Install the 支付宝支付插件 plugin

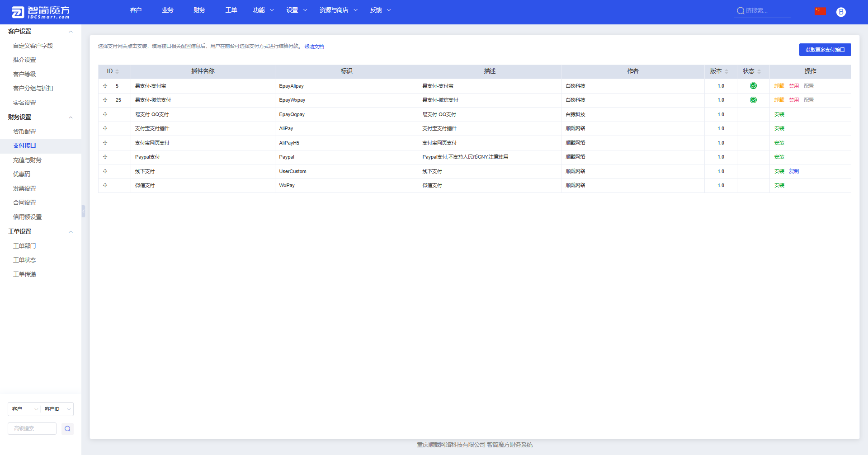tap(779, 128)
